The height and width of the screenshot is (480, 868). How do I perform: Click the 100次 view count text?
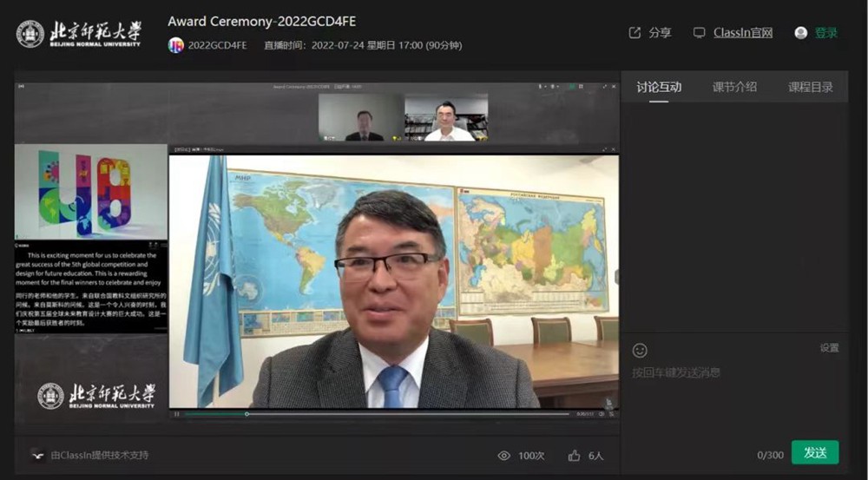531,456
